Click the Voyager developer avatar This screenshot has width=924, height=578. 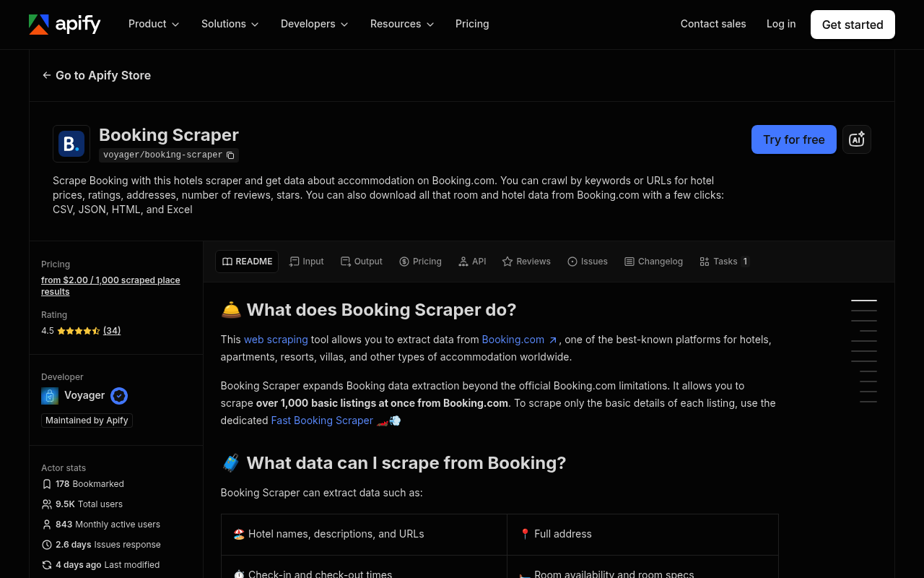click(50, 396)
